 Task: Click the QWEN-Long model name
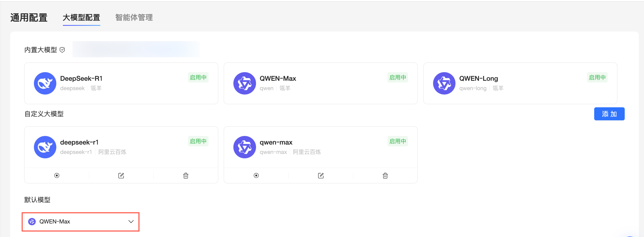[x=479, y=78]
